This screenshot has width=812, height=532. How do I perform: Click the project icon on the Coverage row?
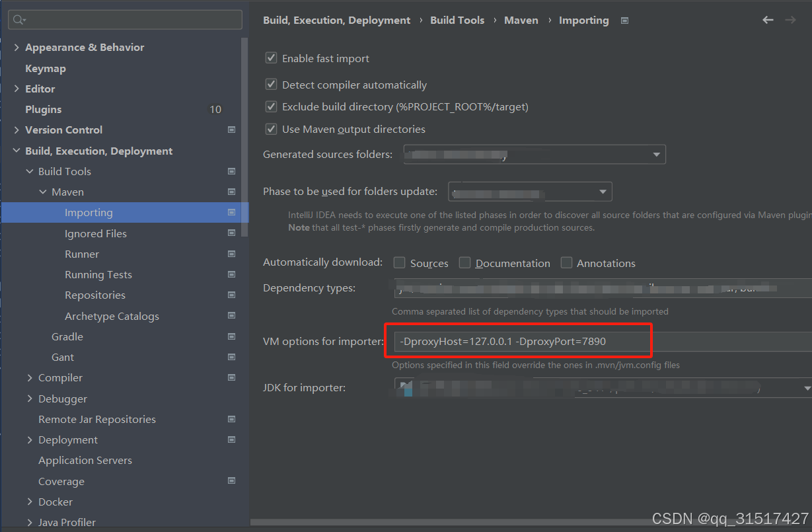click(x=231, y=481)
